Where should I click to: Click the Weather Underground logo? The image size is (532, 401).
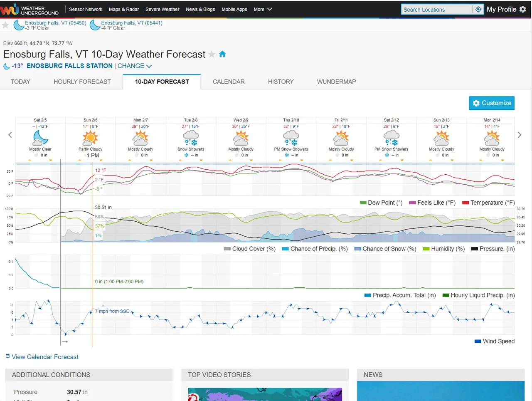30,9
